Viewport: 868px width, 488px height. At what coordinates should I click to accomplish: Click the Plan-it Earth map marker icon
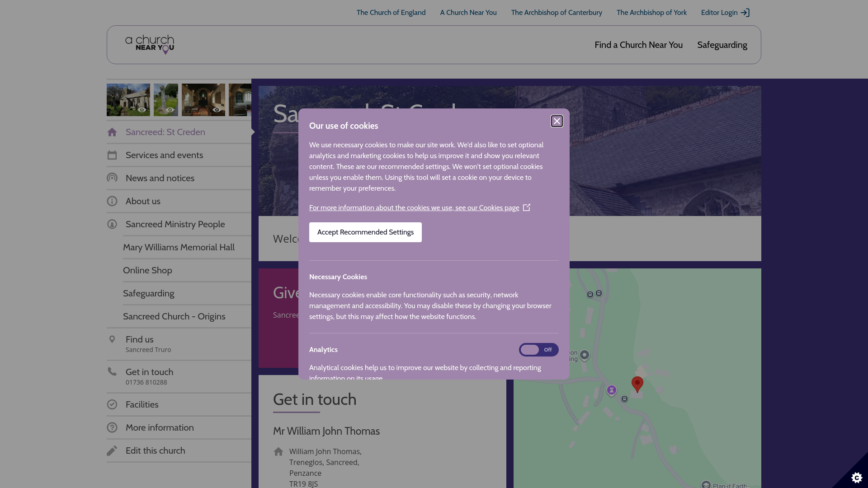point(706,484)
